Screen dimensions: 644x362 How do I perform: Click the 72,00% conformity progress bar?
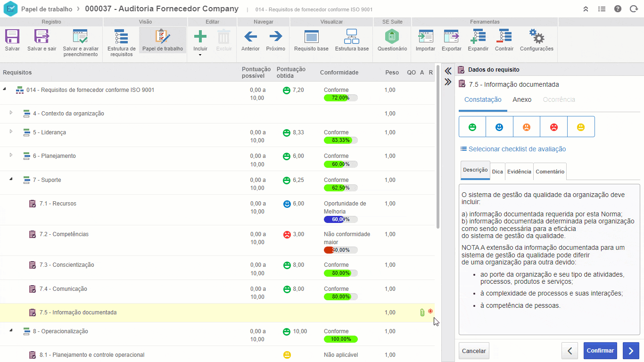click(x=340, y=98)
